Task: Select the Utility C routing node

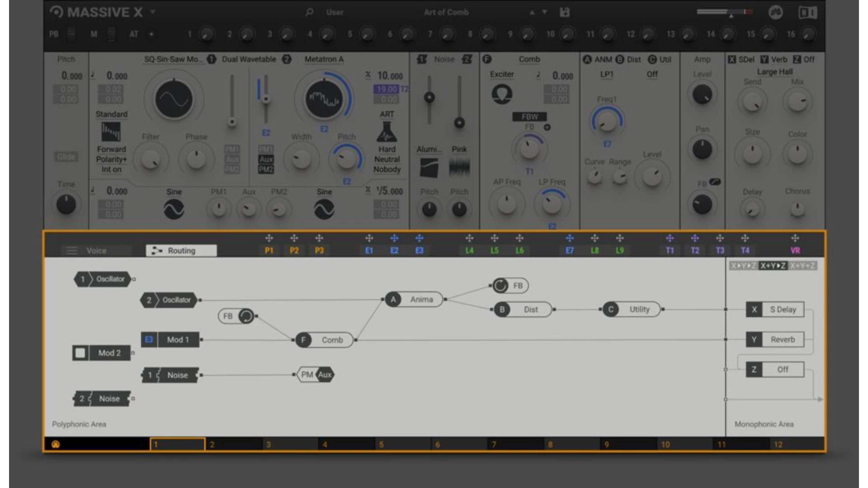Action: (x=632, y=310)
